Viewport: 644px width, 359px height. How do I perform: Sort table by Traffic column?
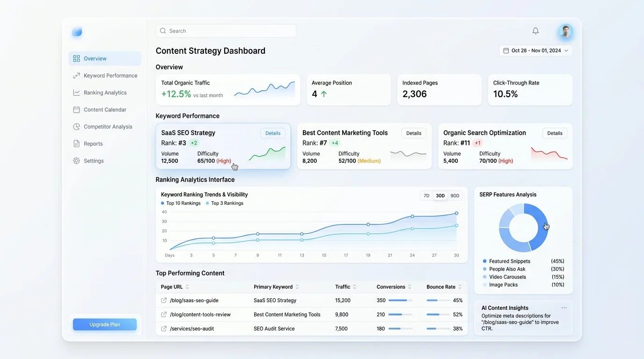pyautogui.click(x=354, y=287)
